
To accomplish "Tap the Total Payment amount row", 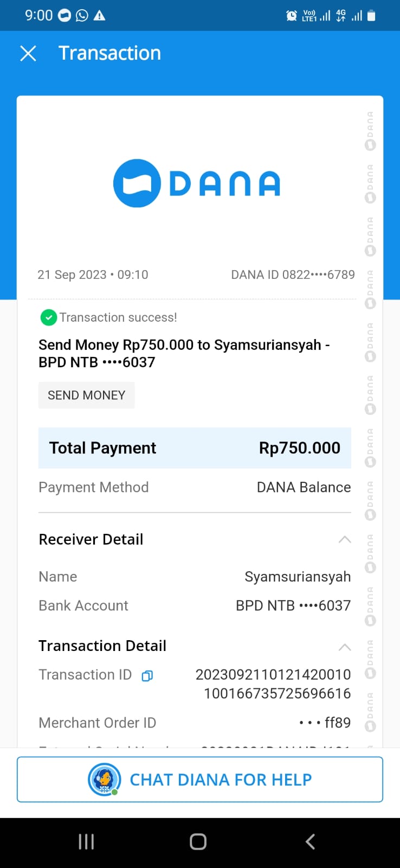I will (195, 448).
